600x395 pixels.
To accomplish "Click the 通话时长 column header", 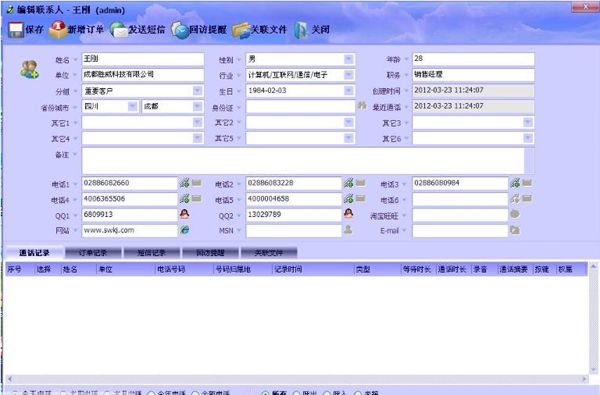I will point(453,269).
